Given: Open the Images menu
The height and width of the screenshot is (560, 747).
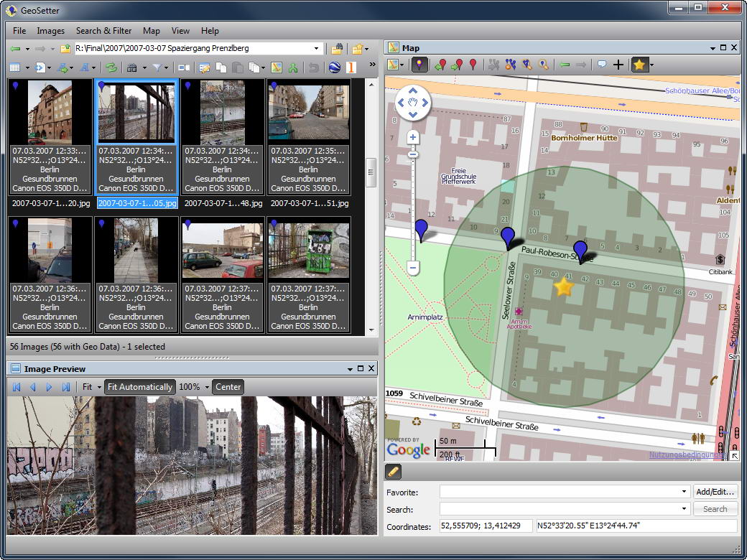Looking at the screenshot, I should point(50,31).
